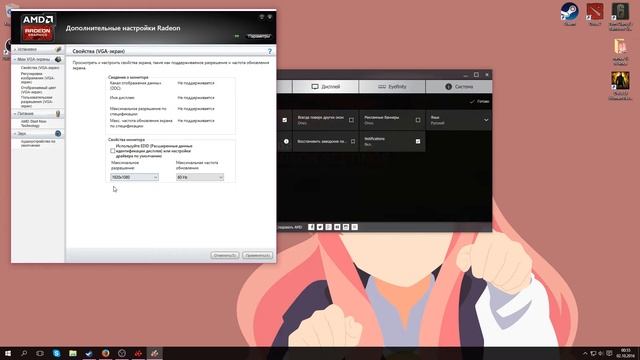Click the fifth social icon in the footer

[x=346, y=227]
